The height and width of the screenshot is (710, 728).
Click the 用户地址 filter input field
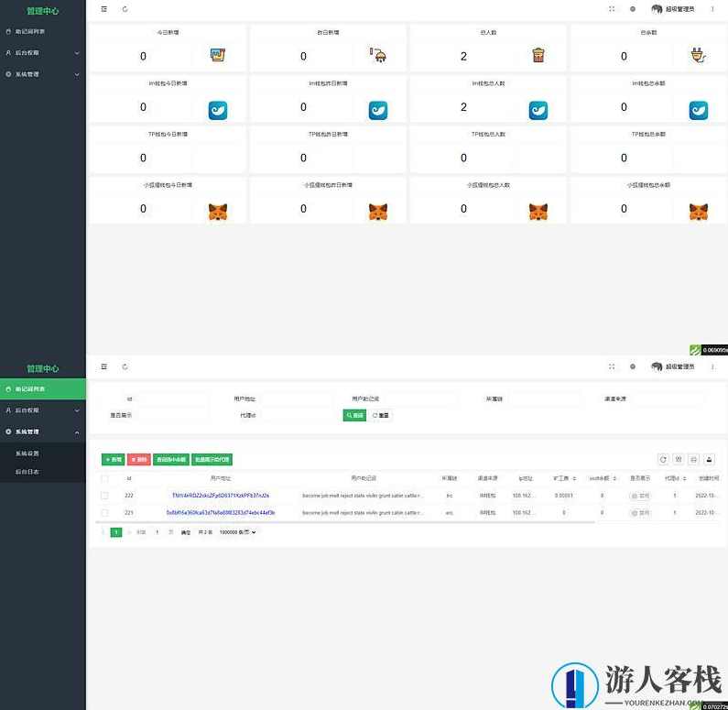pyautogui.click(x=296, y=399)
